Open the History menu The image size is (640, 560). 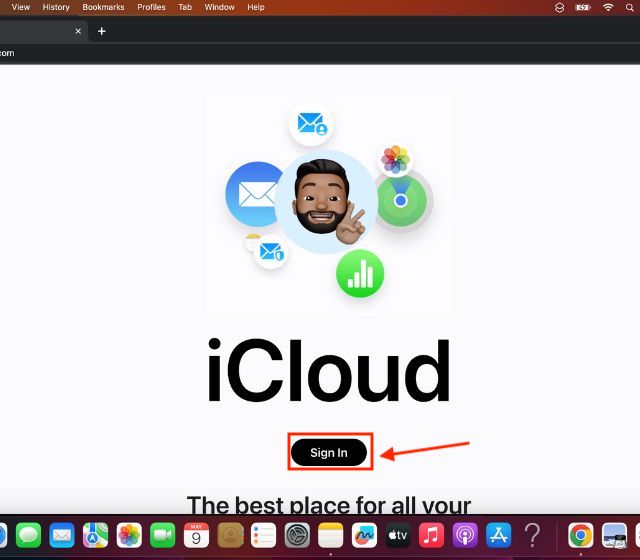56,7
